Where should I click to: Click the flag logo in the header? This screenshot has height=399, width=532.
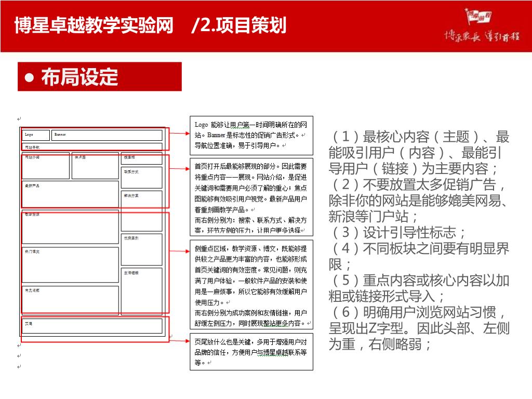click(478, 16)
